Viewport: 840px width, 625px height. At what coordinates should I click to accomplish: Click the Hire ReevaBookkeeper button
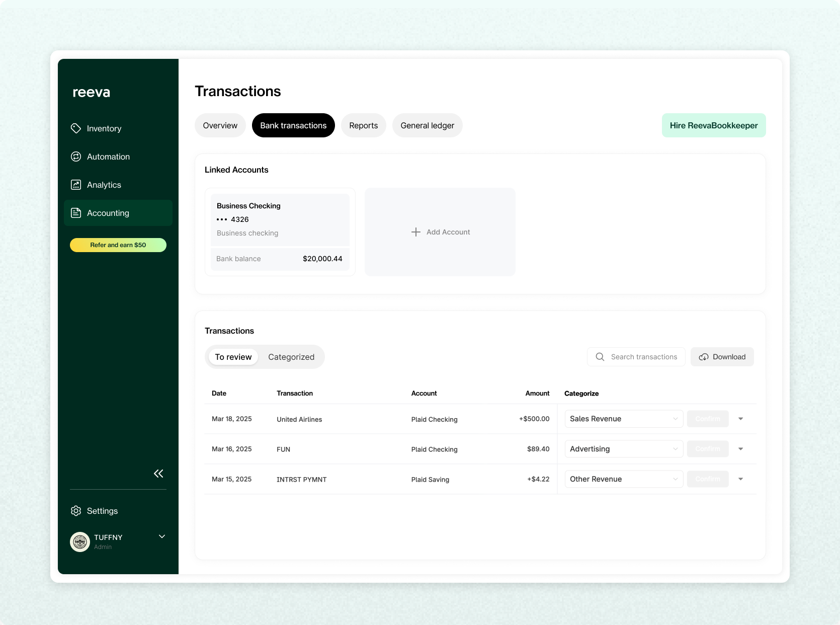[713, 125]
